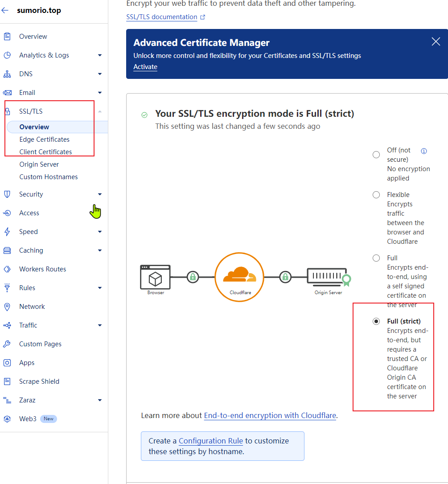The height and width of the screenshot is (484, 448).
Task: Select the Flexible encryption radio button
Action: coord(376,195)
